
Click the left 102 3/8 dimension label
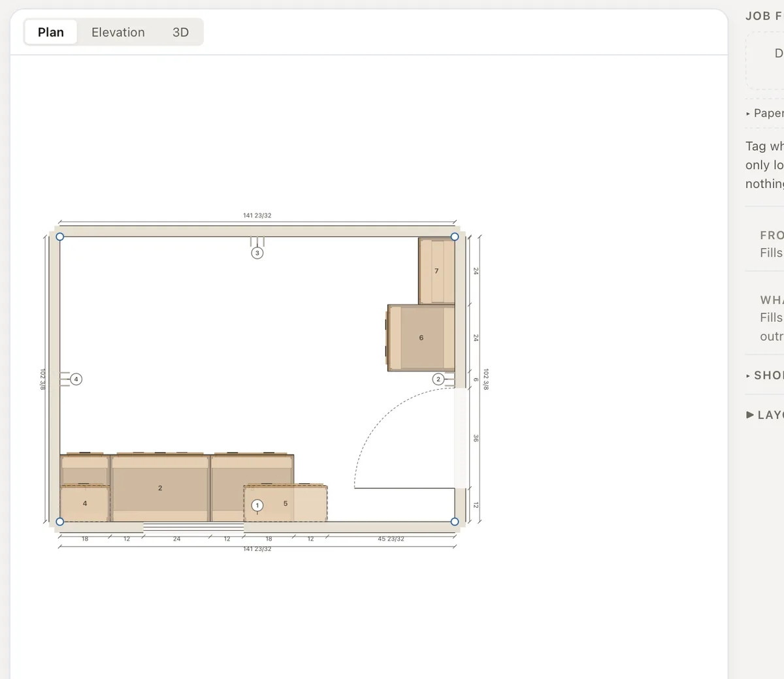[43, 379]
